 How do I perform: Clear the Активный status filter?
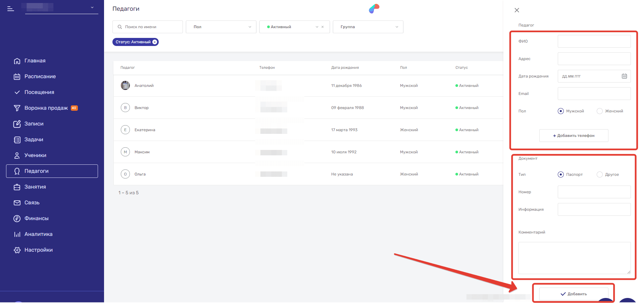(323, 27)
